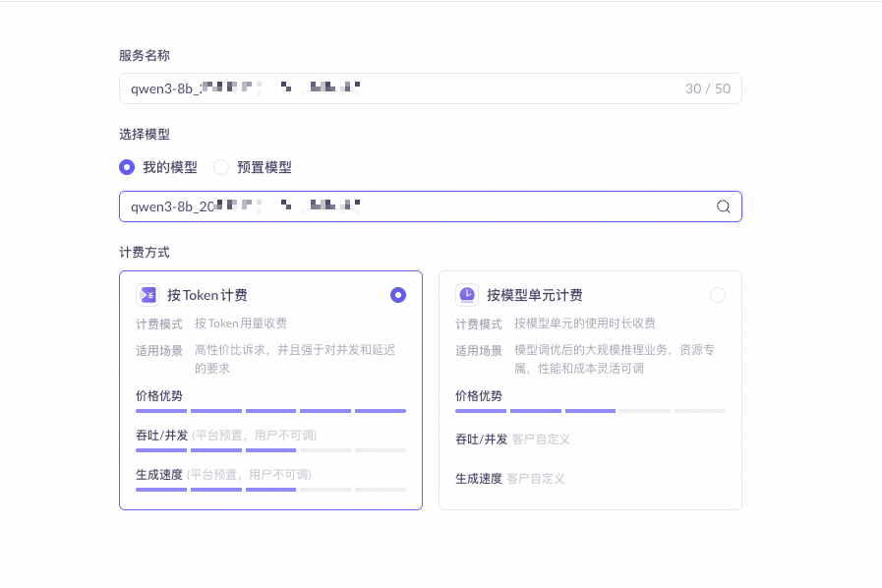Click 生成速度 客户自定义 text
Image resolution: width=882 pixels, height=588 pixels.
(509, 478)
